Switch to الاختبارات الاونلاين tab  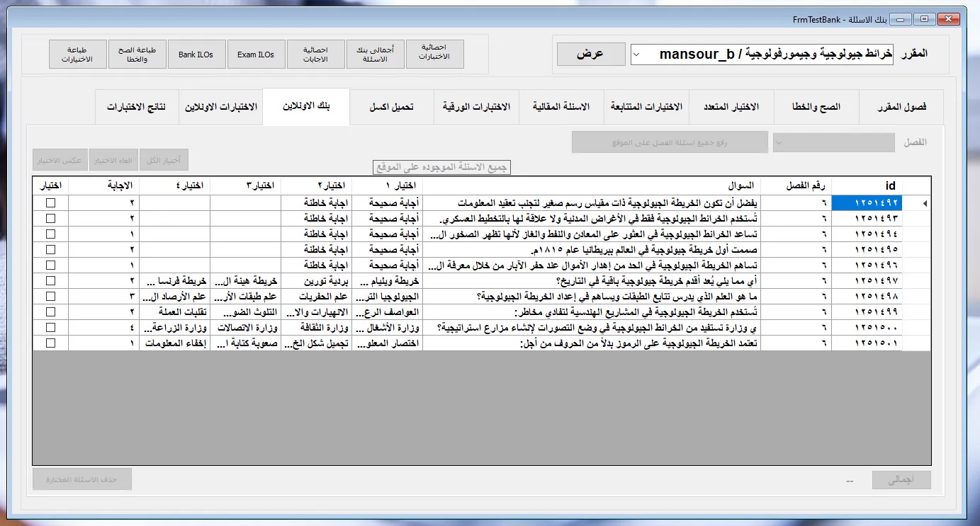pos(220,108)
